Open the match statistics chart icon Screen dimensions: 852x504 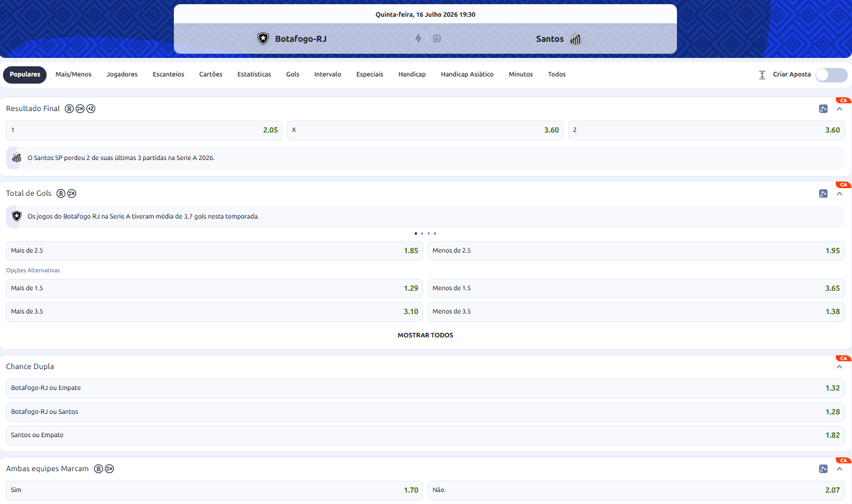tap(437, 38)
